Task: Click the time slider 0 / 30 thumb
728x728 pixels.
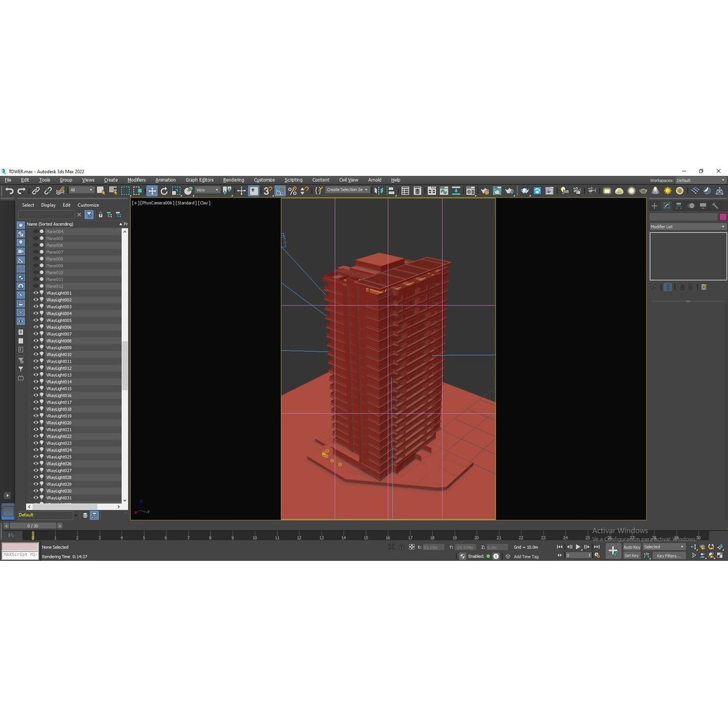Action: (x=33, y=526)
